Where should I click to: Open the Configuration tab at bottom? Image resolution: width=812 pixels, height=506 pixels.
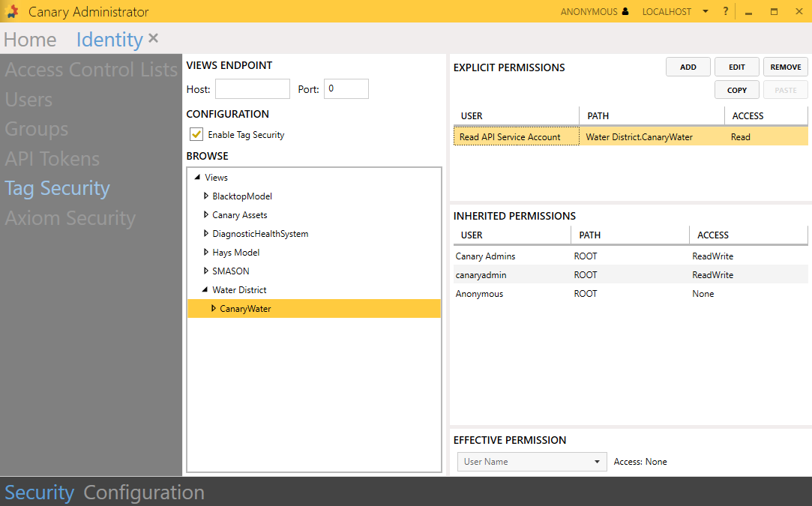(x=144, y=493)
